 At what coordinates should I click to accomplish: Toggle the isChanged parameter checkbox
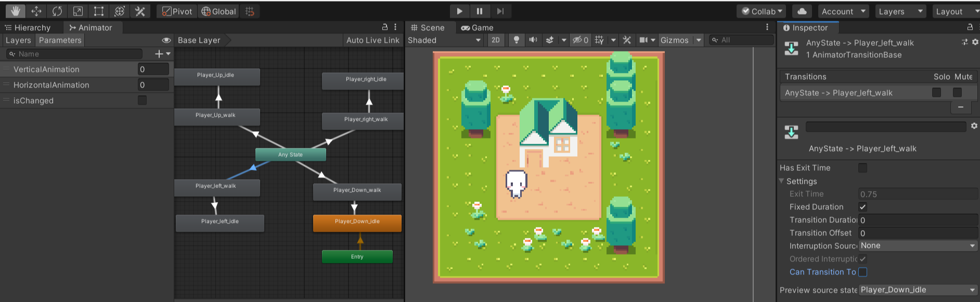[142, 100]
